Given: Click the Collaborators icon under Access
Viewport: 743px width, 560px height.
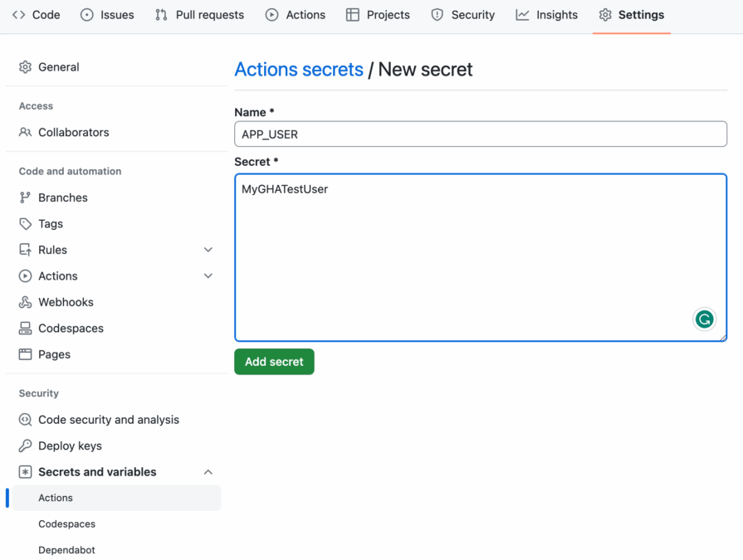Looking at the screenshot, I should point(25,132).
